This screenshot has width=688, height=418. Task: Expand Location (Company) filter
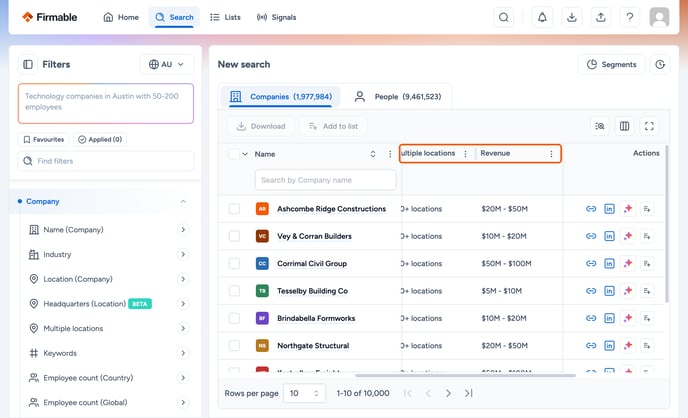point(183,279)
